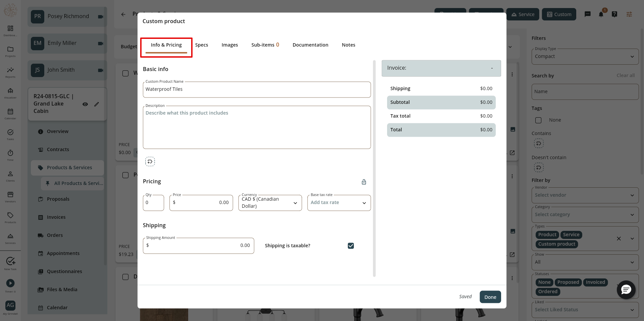The image size is (644, 321).
Task: Open the Currency dropdown
Action: click(270, 203)
